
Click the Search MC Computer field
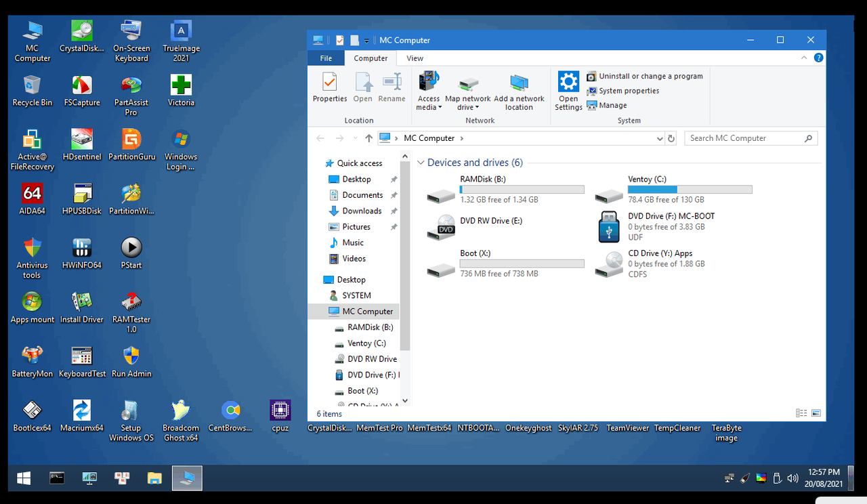pyautogui.click(x=750, y=138)
